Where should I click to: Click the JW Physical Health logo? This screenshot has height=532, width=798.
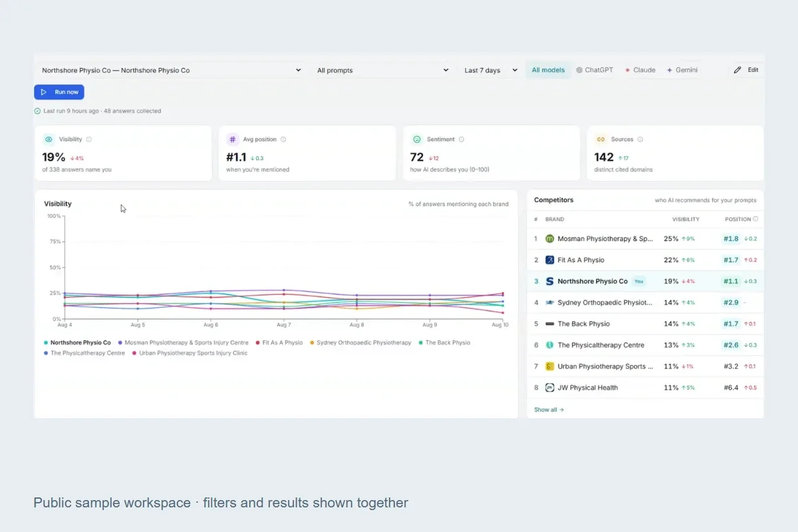(x=550, y=388)
